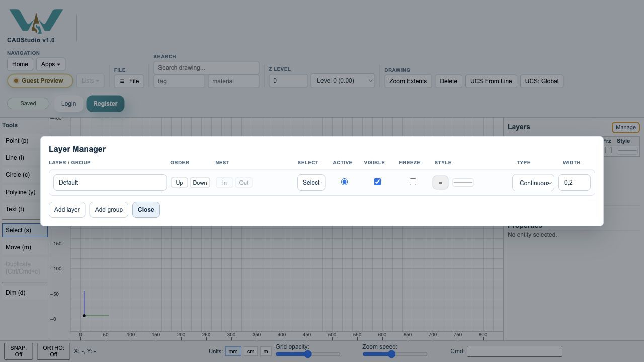
Task: Uncheck Visible for the Default layer
Action: tap(377, 182)
